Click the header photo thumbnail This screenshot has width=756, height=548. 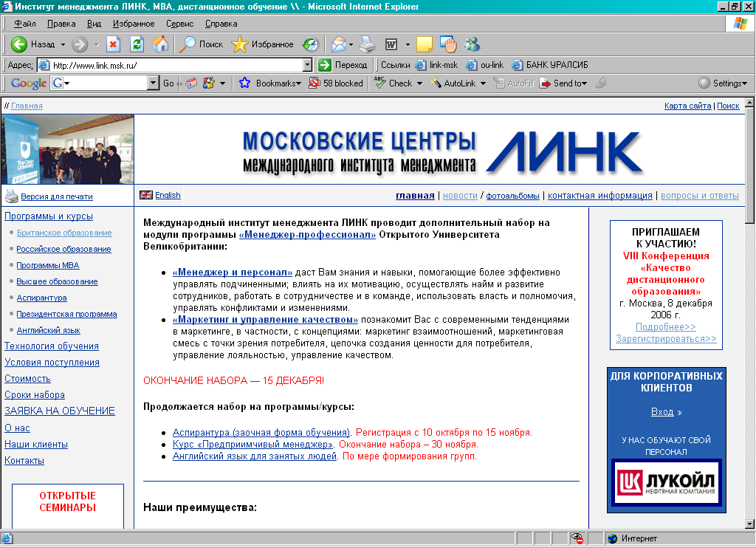coord(68,149)
